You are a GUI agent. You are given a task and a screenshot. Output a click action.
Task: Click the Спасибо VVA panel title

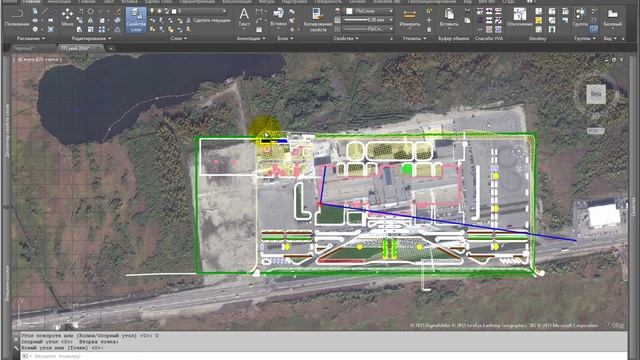coord(489,38)
